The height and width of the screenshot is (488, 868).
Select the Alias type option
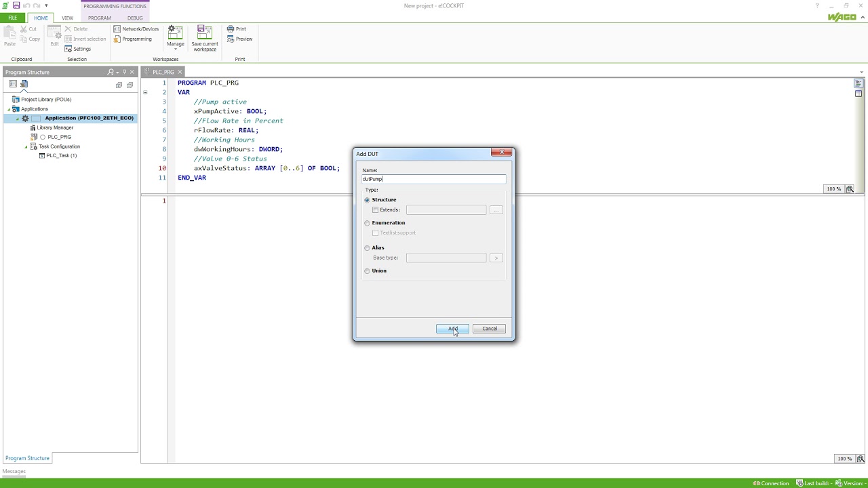click(368, 248)
